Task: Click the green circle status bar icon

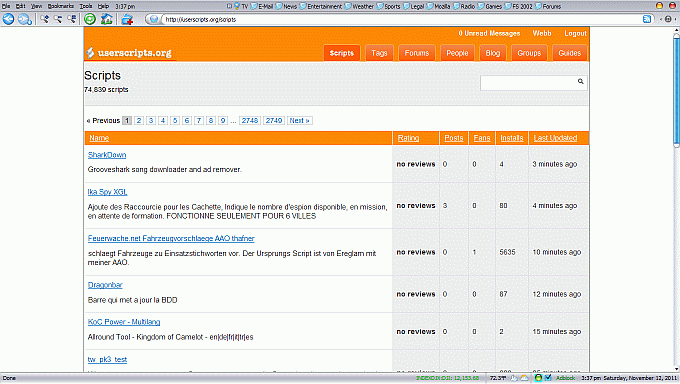Action: pos(538,378)
